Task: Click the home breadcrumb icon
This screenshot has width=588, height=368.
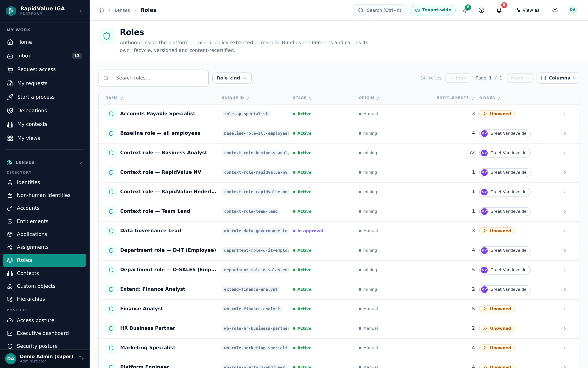Action: click(x=101, y=10)
